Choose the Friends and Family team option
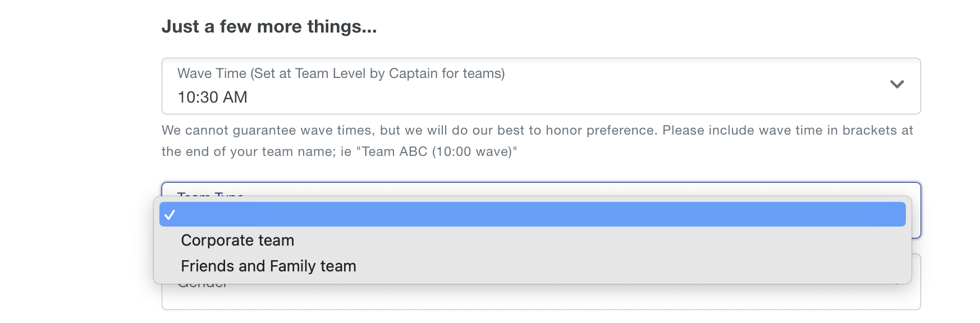The height and width of the screenshot is (323, 980). (268, 266)
